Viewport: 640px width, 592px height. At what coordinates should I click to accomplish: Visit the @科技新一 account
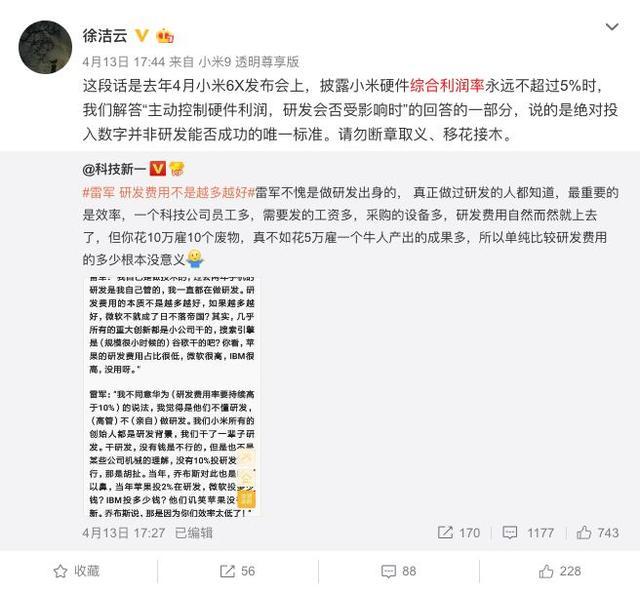114,169
